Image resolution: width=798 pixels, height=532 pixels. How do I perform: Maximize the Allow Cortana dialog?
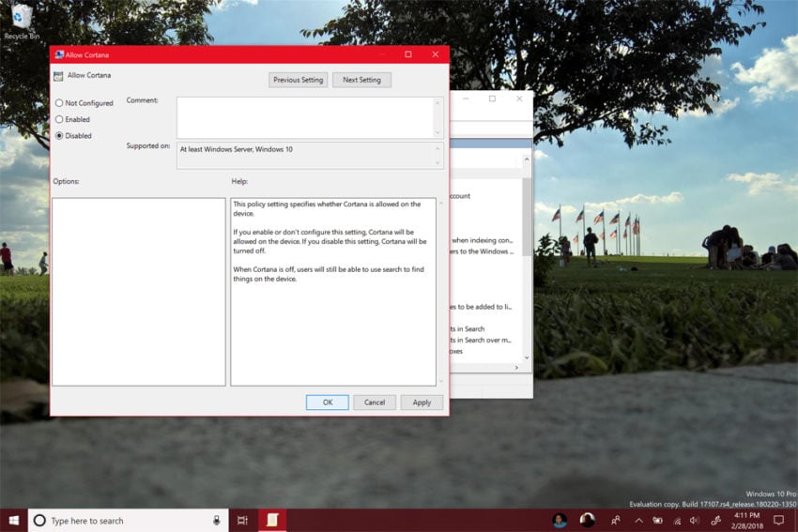tap(408, 54)
